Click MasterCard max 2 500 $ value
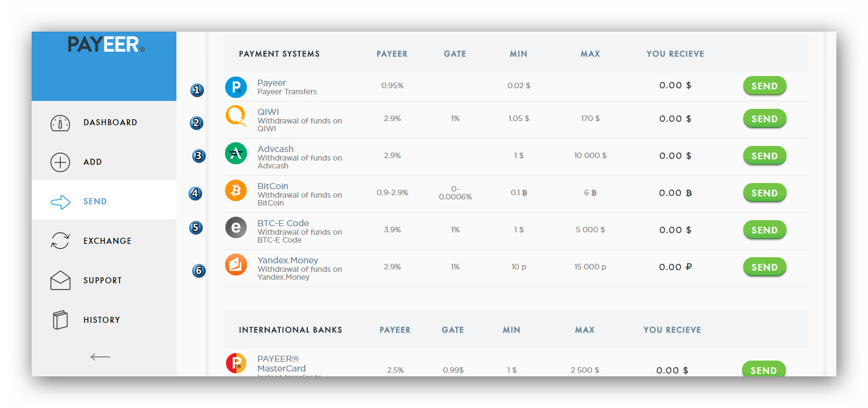Viewport: 868px width, 408px height. [x=585, y=370]
